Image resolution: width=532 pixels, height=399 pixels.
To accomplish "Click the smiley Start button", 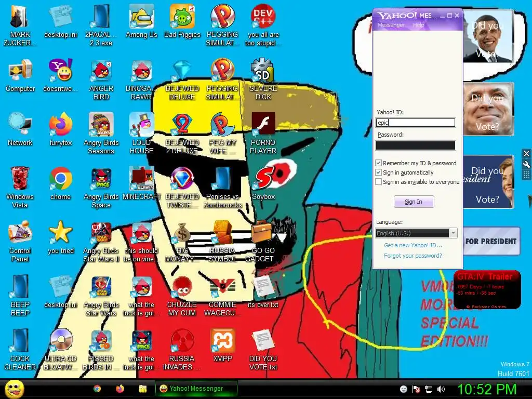I will point(14,389).
